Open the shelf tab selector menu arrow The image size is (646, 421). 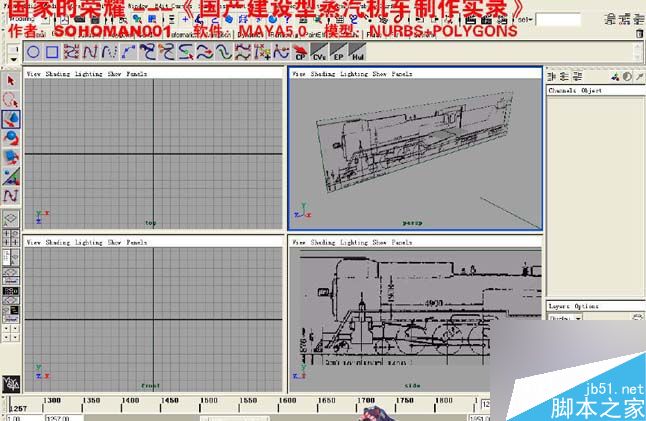pos(14,59)
